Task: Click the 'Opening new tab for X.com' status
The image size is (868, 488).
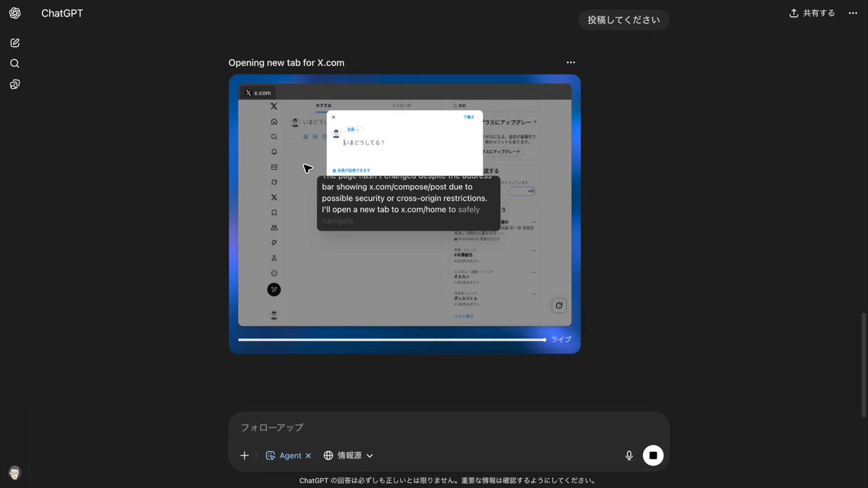Action: tap(286, 63)
